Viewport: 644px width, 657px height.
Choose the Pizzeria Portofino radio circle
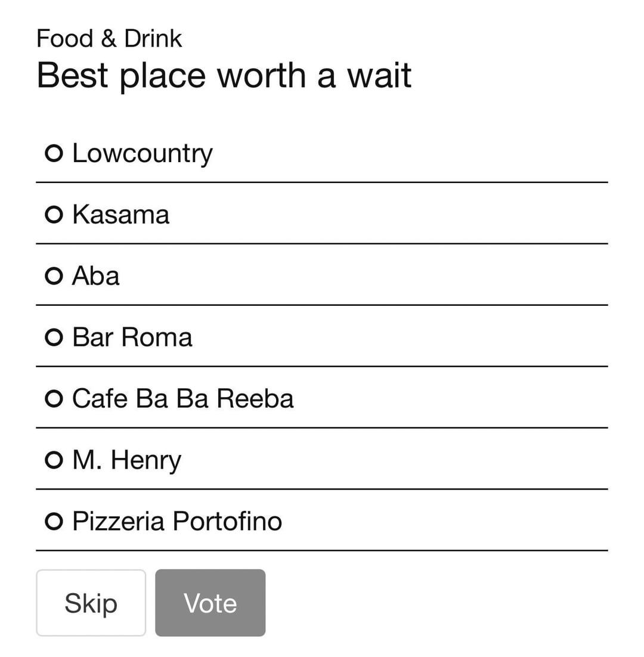(54, 522)
